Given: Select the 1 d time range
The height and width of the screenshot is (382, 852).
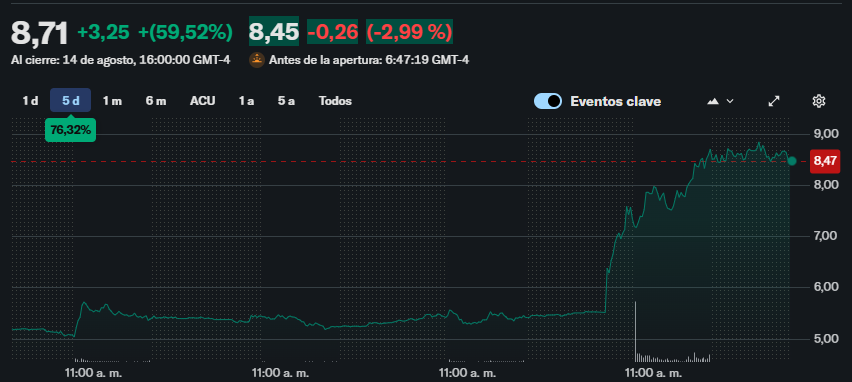Looking at the screenshot, I should [x=30, y=101].
